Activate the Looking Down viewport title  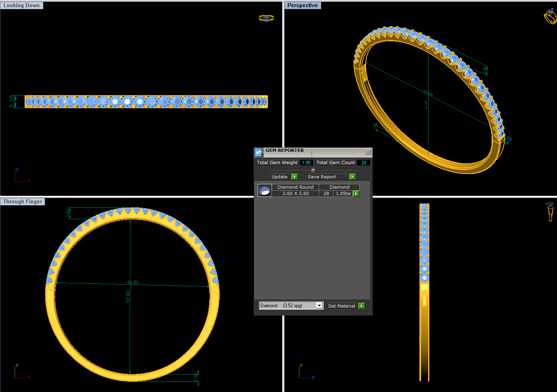[x=22, y=6]
